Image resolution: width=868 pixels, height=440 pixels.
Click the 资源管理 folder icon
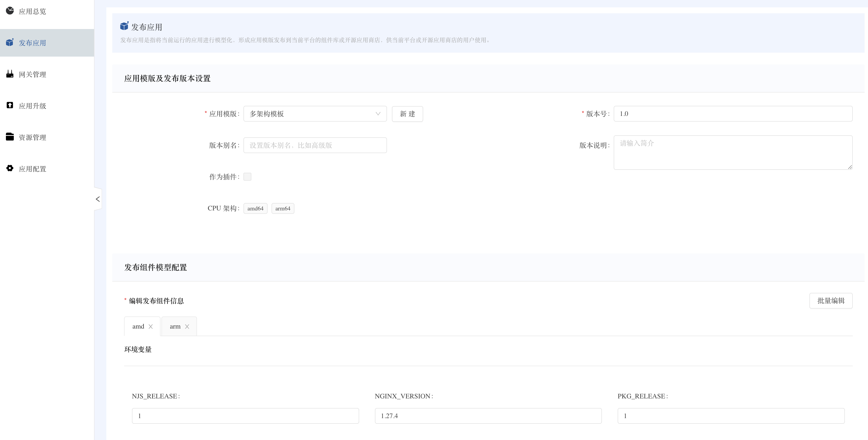[10, 137]
